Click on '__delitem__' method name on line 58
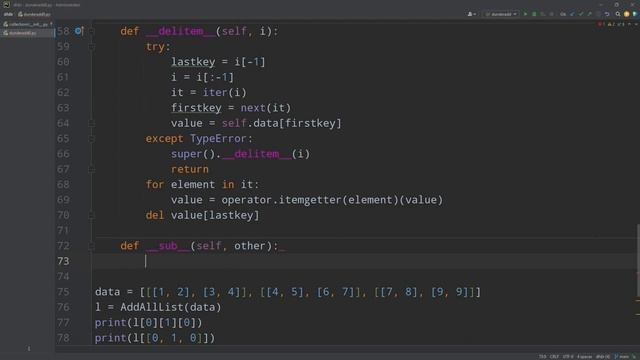The image size is (640, 360). 180,31
